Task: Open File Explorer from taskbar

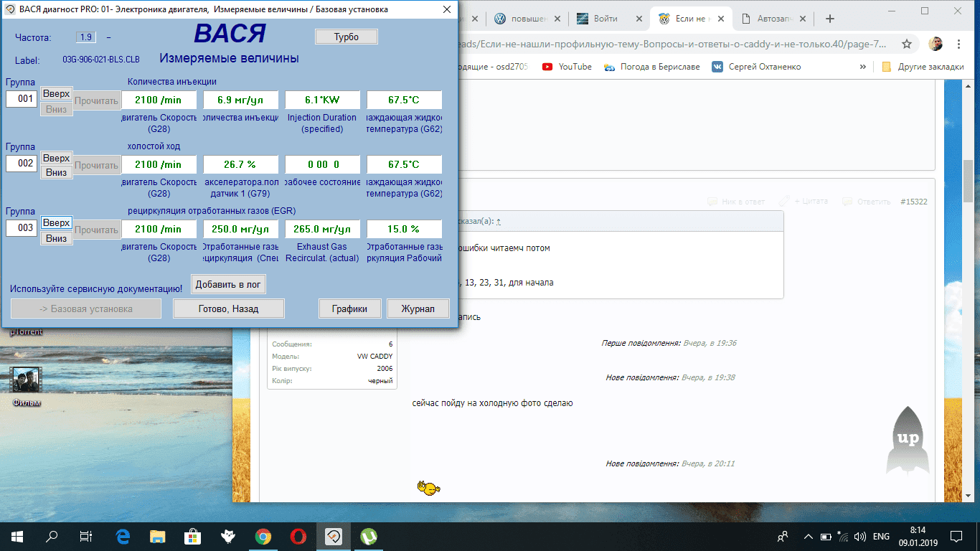Action: pos(158,536)
